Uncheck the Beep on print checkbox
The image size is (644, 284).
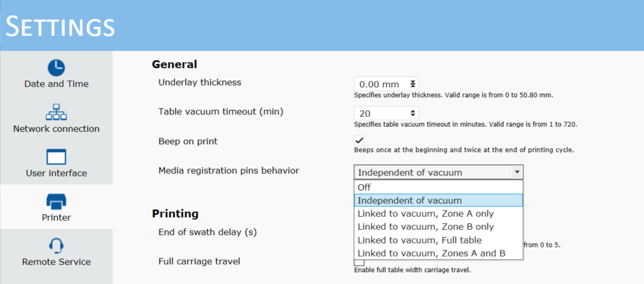tap(360, 140)
